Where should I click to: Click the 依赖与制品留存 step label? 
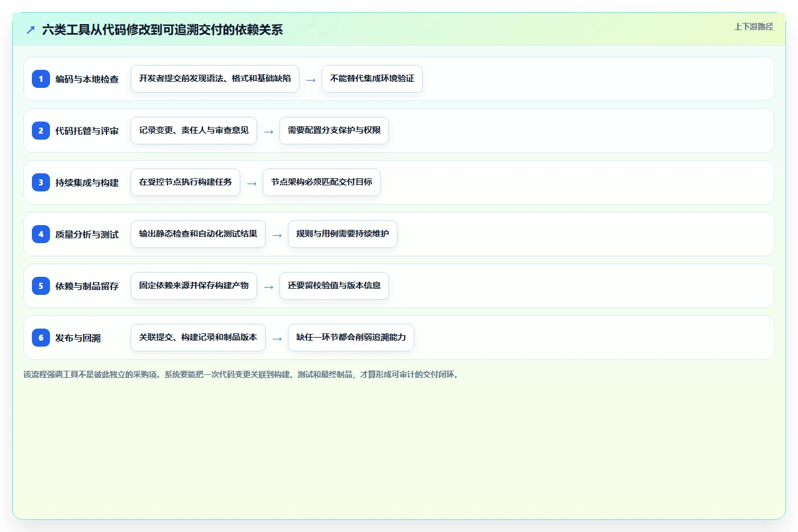click(x=87, y=286)
